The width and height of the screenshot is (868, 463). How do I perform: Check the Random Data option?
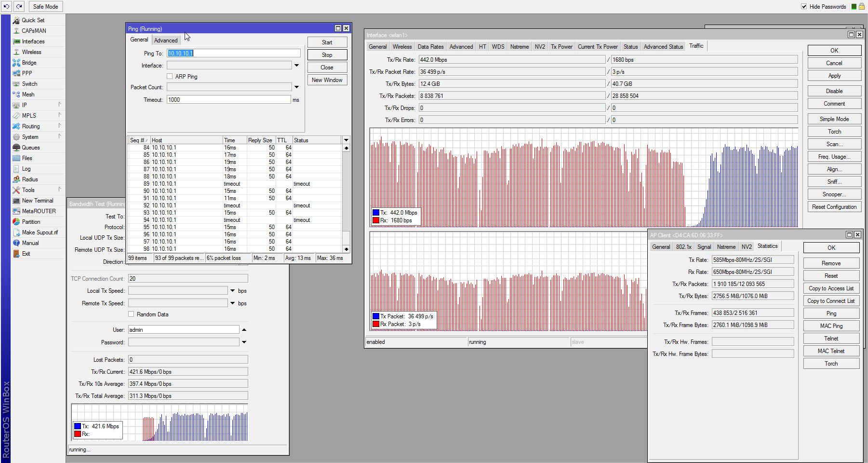click(131, 314)
